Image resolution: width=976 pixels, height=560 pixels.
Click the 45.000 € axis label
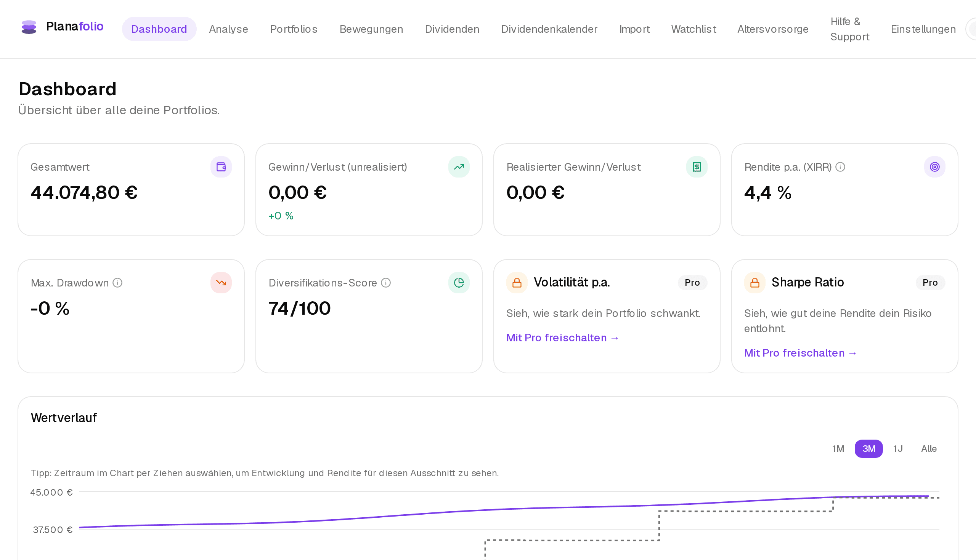51,493
